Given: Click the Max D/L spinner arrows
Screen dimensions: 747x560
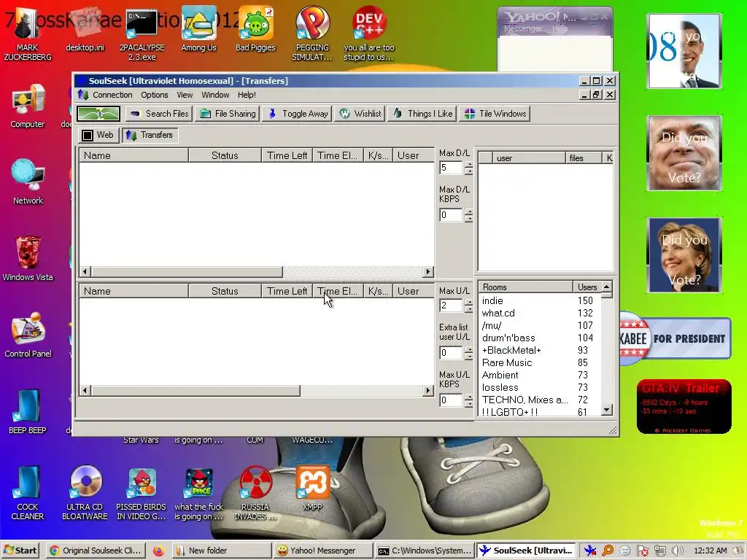Looking at the screenshot, I should (x=469, y=168).
